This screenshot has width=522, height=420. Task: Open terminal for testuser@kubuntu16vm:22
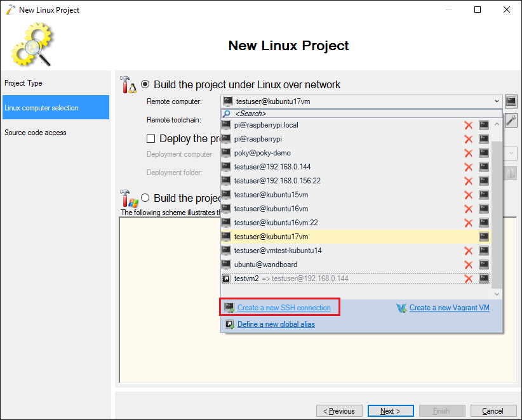[x=484, y=223]
